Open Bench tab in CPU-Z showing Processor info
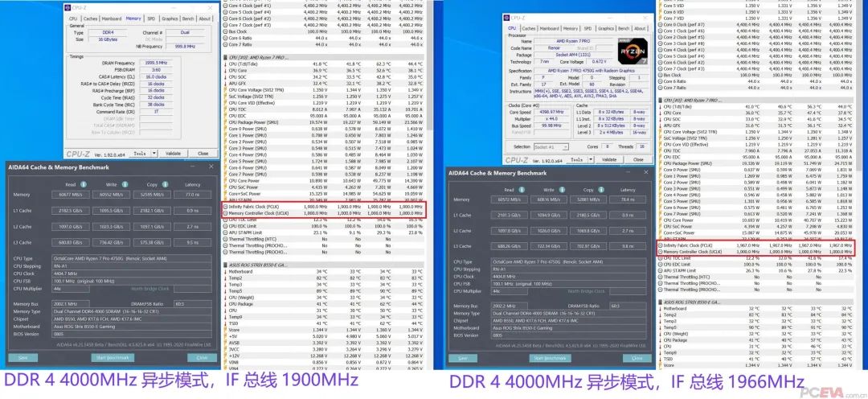Viewport: 868px width, 399px height. click(624, 28)
